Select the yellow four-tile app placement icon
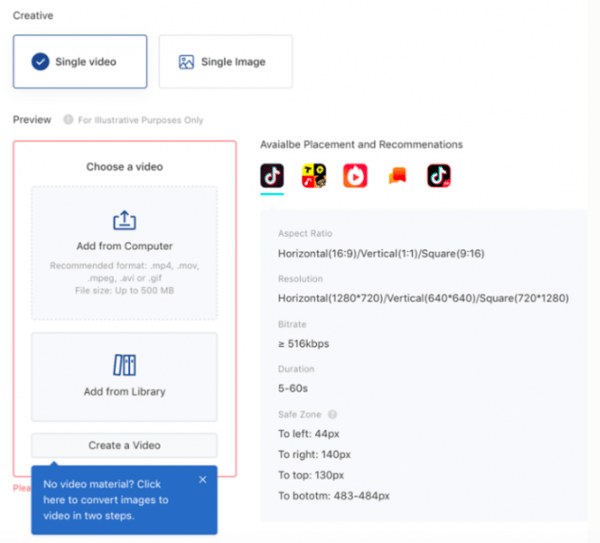The image size is (600, 543). click(x=314, y=175)
